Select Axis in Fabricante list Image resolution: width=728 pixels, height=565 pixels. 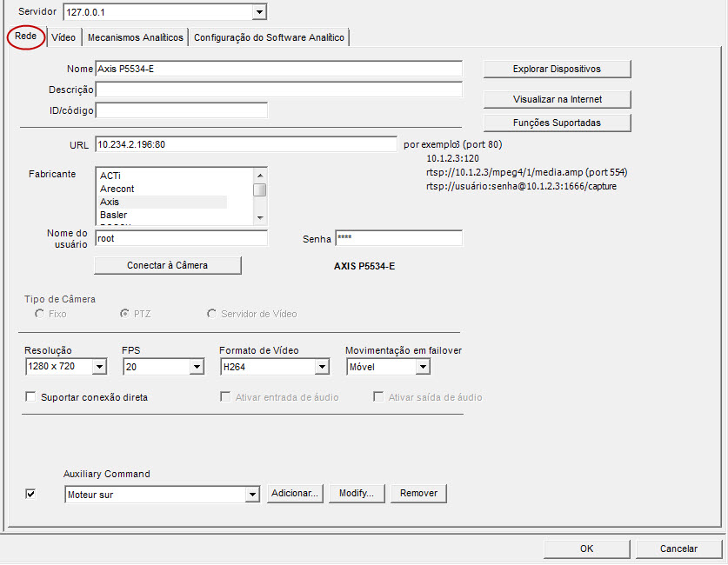point(163,202)
